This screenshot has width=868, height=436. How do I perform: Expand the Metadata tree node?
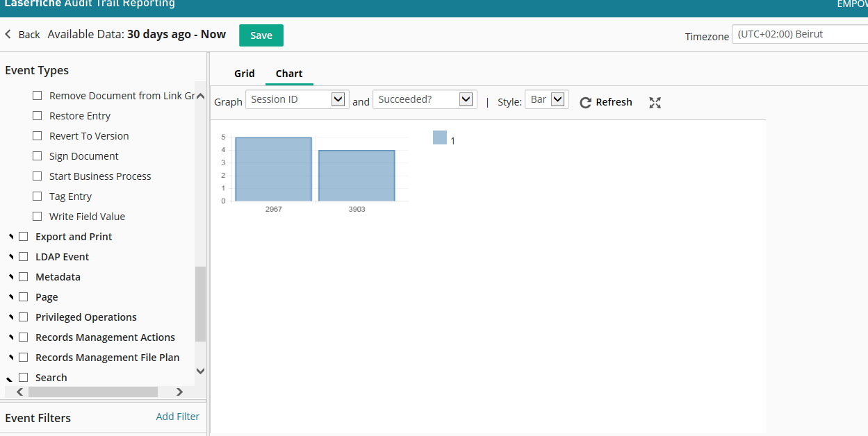[x=10, y=278]
